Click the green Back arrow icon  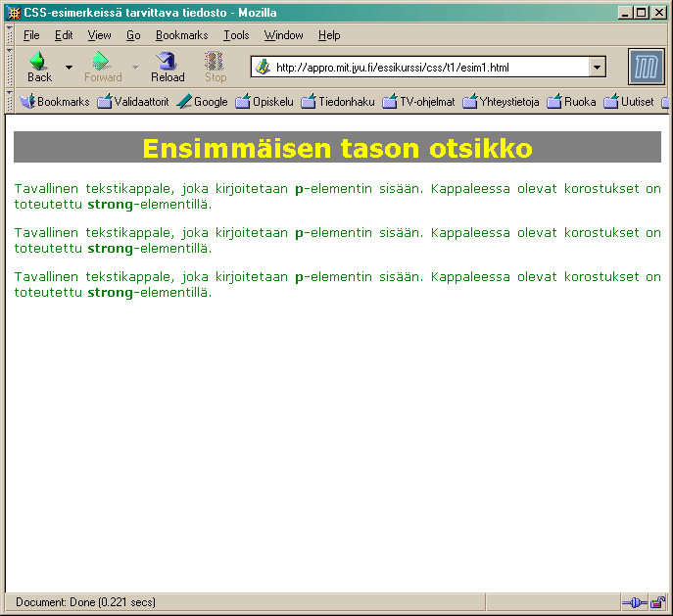38,61
